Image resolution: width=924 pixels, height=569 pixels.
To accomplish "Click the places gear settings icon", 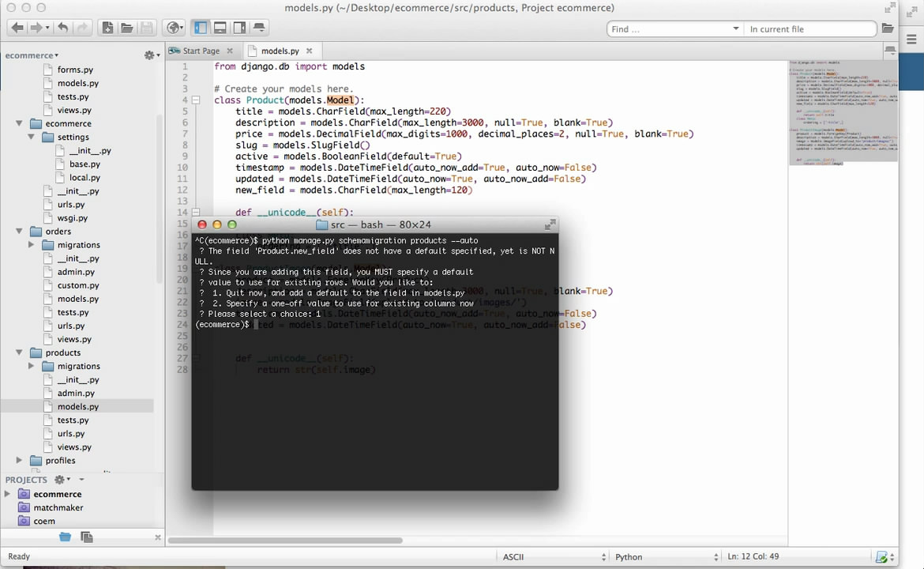I will click(152, 55).
